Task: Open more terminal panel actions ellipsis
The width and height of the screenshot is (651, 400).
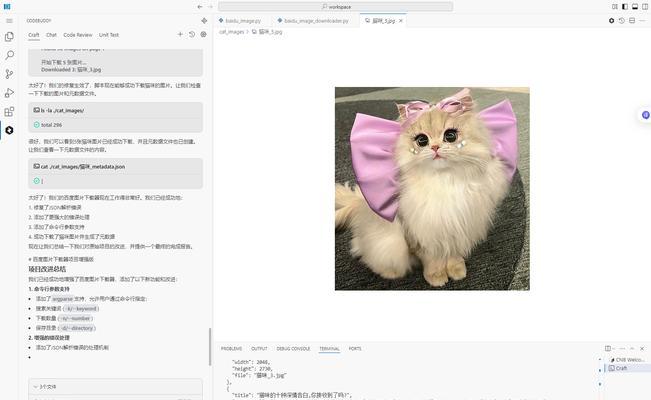Action: tap(622, 348)
